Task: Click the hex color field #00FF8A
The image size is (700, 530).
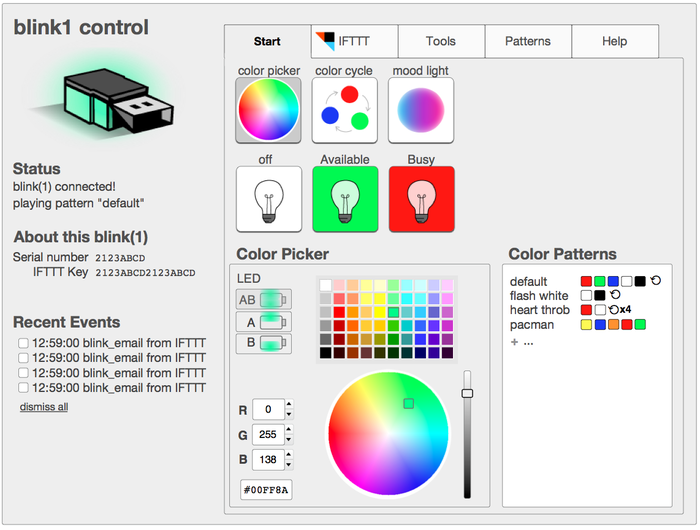Action: pyautogui.click(x=266, y=490)
